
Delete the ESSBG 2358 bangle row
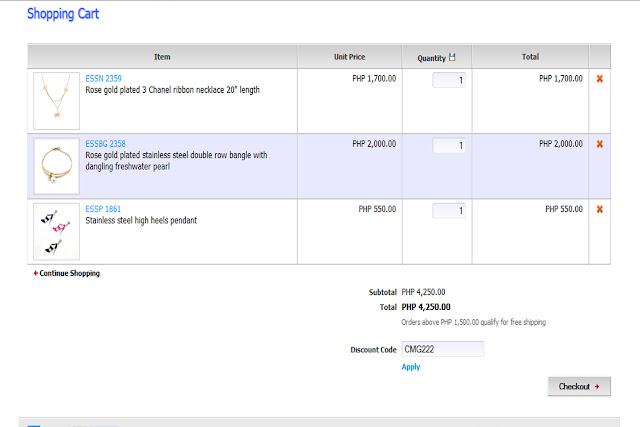(x=599, y=144)
